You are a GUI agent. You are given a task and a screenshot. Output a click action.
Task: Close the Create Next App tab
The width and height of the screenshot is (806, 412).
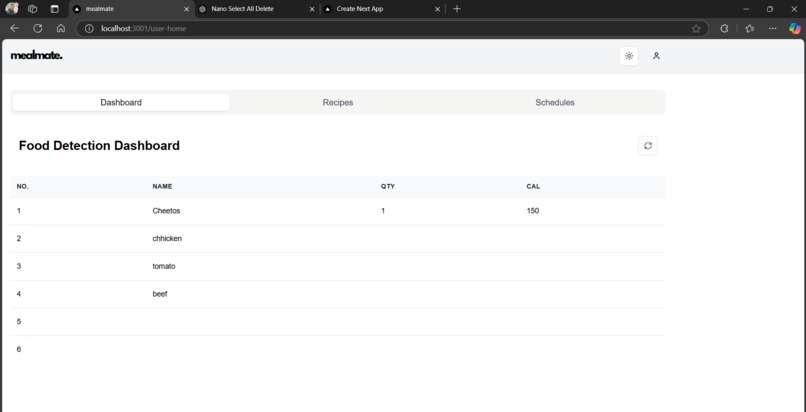tap(438, 9)
